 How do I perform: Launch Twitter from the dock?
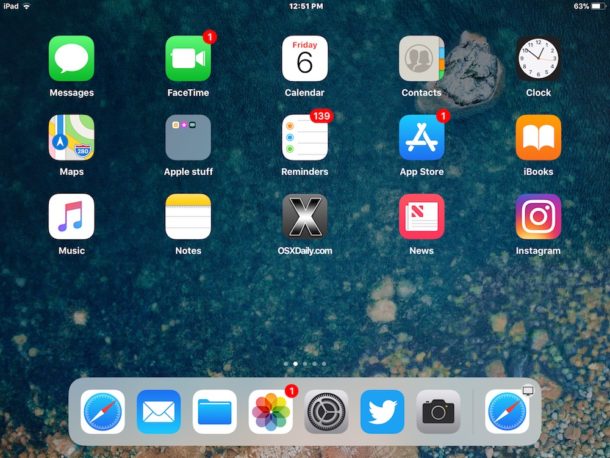coord(382,412)
